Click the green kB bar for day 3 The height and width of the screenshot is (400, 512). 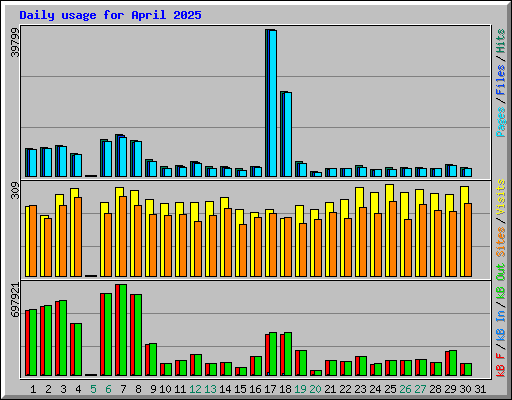click(x=63, y=338)
